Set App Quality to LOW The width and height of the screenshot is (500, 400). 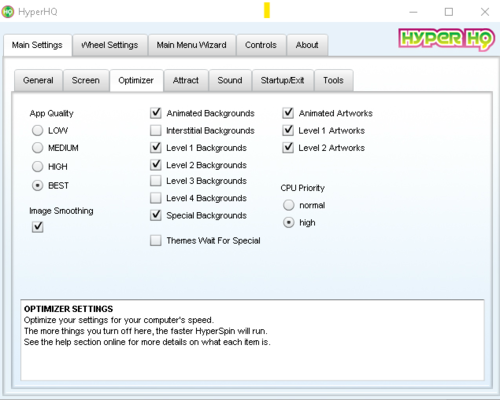click(38, 130)
